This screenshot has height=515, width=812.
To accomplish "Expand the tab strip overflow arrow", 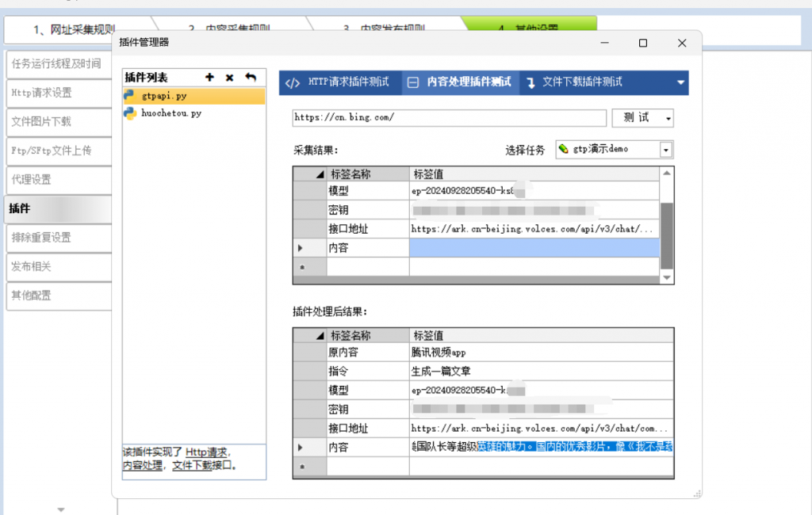I will click(680, 82).
